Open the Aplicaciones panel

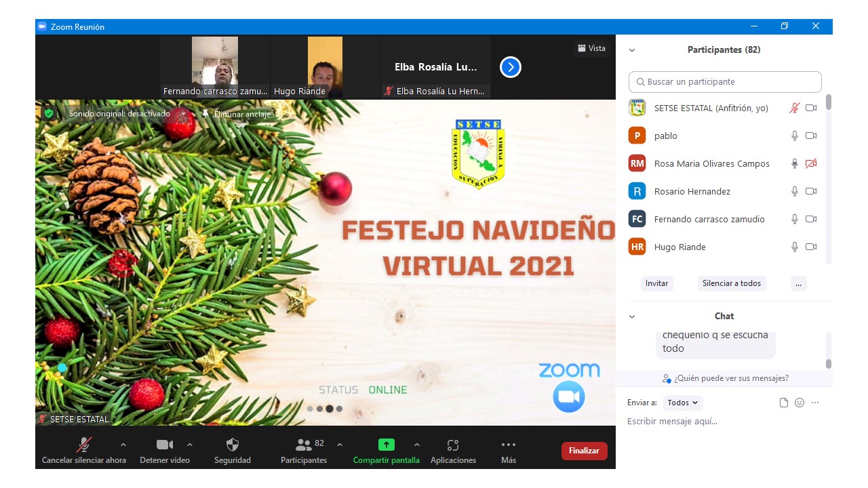tap(453, 451)
